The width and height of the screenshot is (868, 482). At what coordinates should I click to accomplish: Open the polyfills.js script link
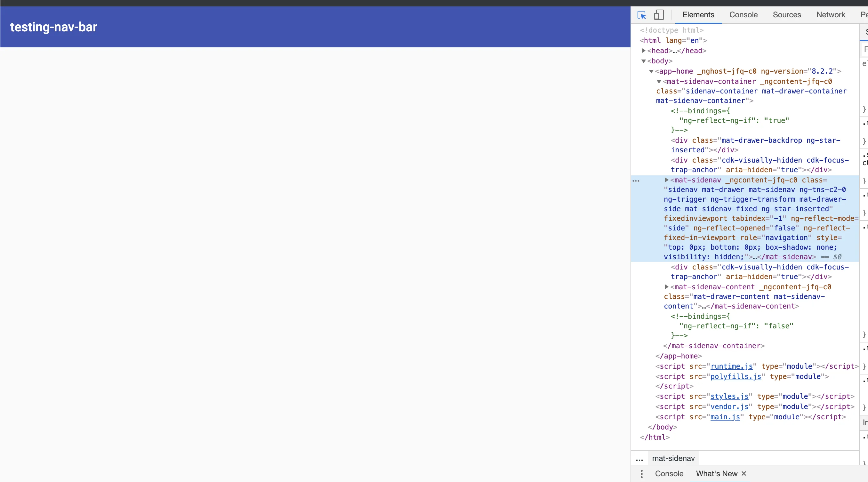pyautogui.click(x=735, y=376)
